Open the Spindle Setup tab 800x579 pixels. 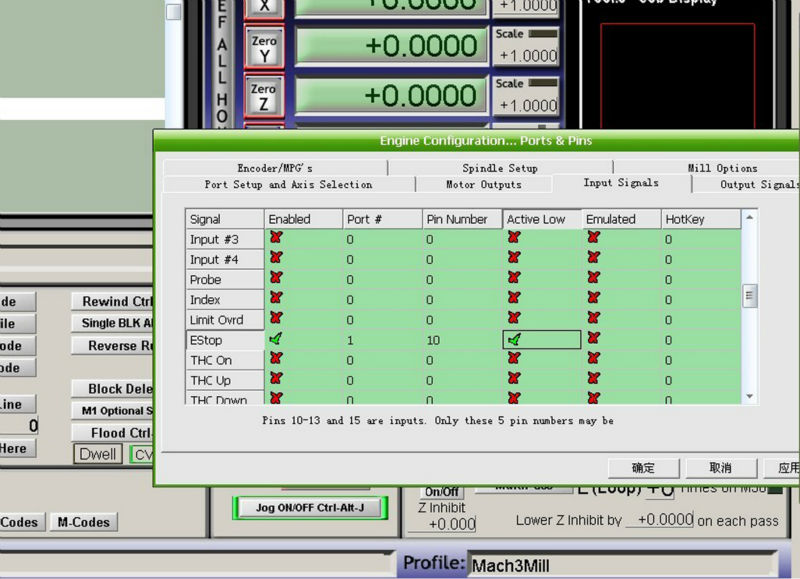click(x=500, y=168)
